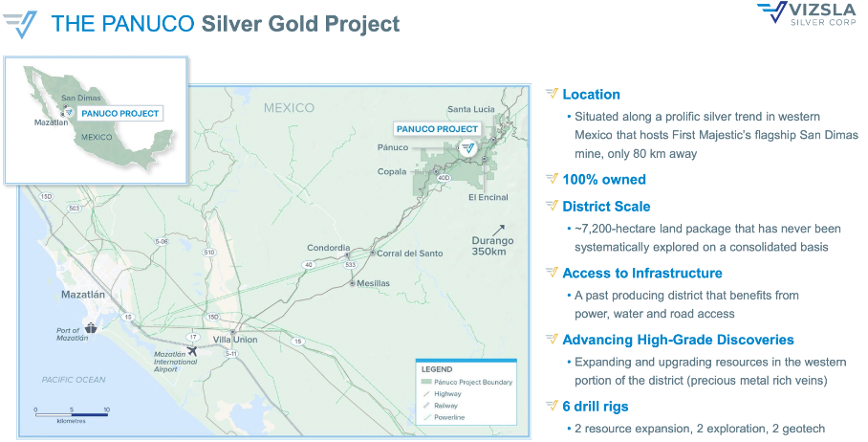Click the Panuco Project checkmark marker on main map
Image resolution: width=868 pixels, height=442 pixels.
468,148
